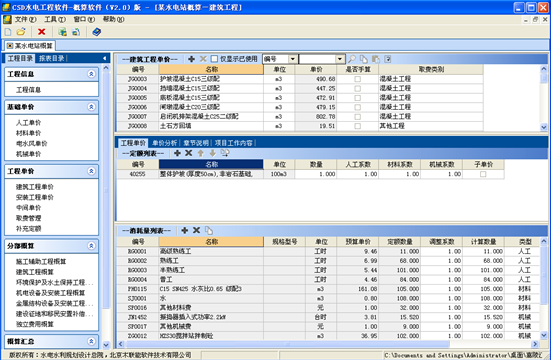The image size is (551, 360).
Task: Click application icon in menu bar
Action: (x=7, y=19)
